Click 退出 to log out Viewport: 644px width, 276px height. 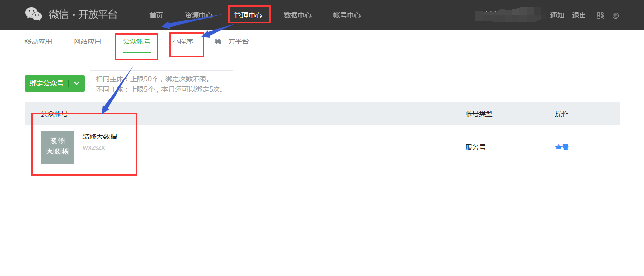(x=579, y=15)
